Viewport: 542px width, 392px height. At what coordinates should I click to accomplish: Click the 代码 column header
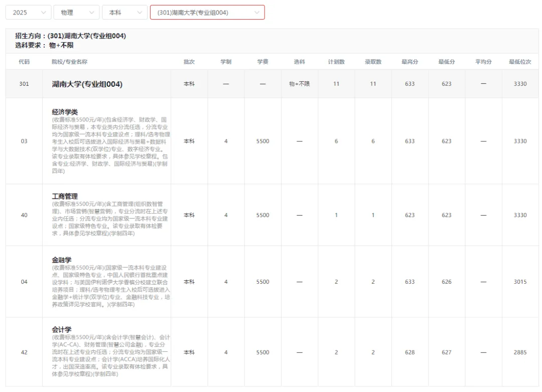coord(24,62)
